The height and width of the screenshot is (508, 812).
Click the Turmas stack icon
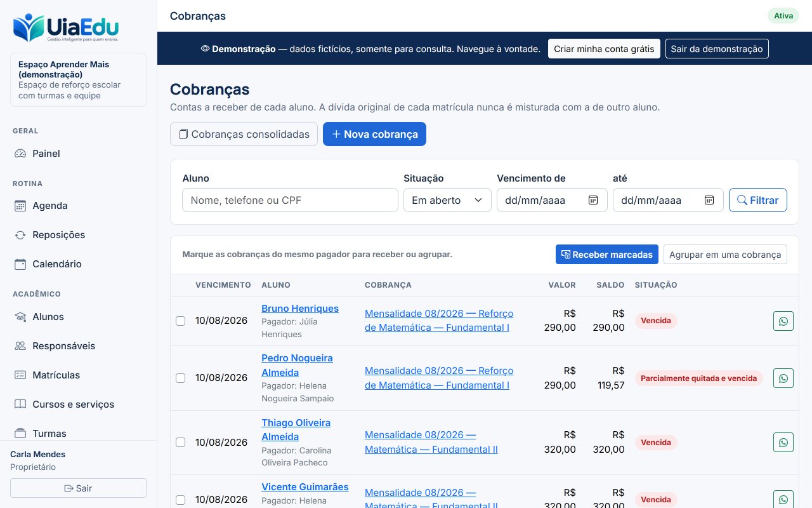(20, 434)
